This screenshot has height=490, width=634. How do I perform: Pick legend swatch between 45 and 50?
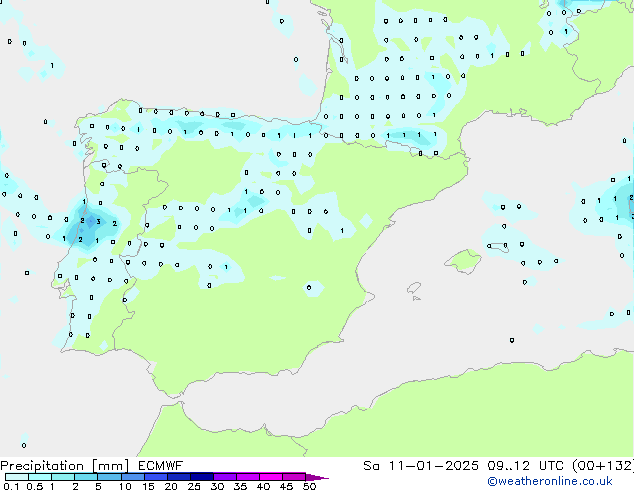tap(293, 477)
